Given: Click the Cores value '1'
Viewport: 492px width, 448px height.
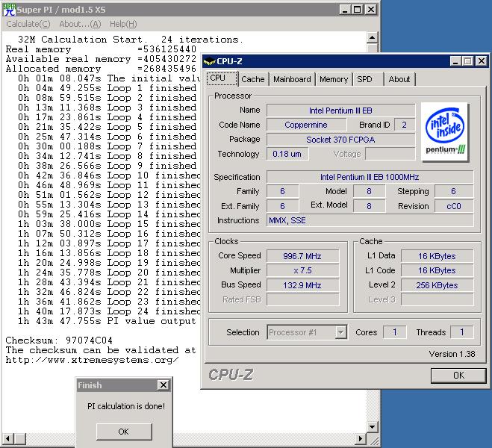Looking at the screenshot, I should pos(394,332).
